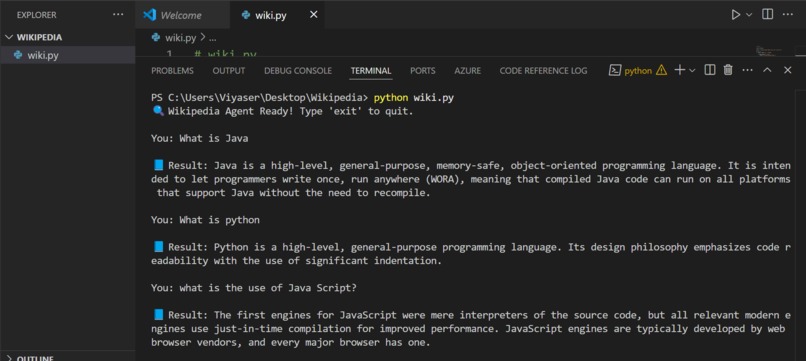Open editor more actions menu
Screen dimensions: 806x361
pyautogui.click(x=787, y=14)
